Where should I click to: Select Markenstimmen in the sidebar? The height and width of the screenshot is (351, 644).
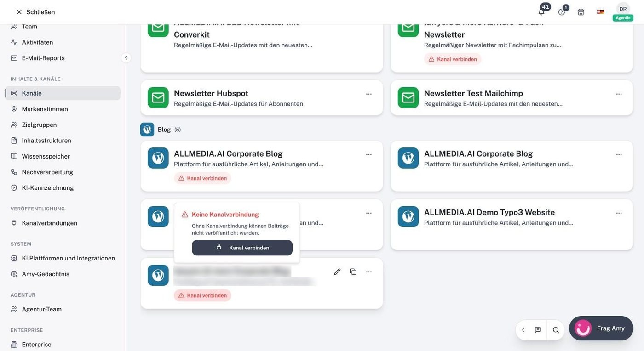(x=45, y=109)
